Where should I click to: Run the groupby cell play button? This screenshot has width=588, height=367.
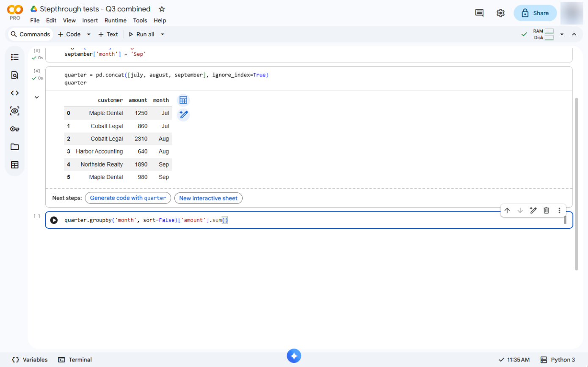point(54,220)
